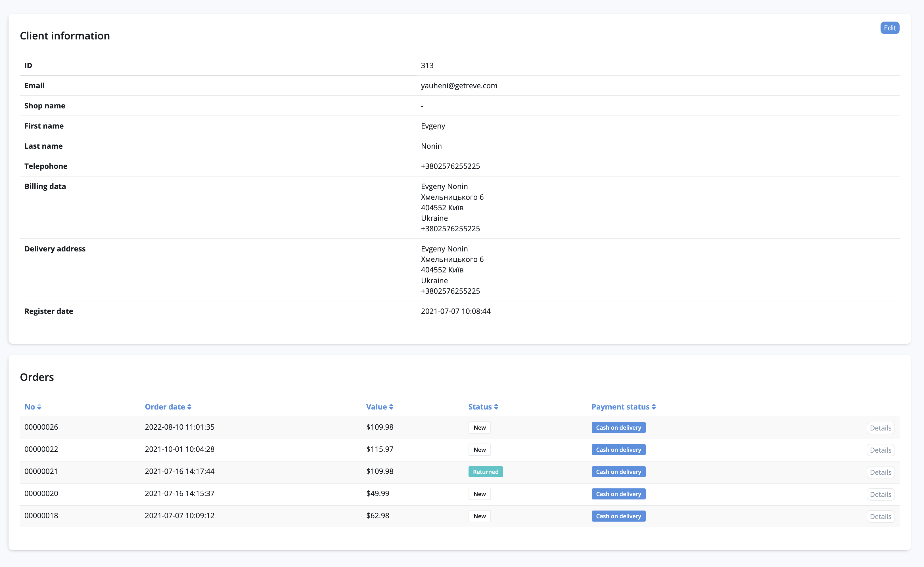Click sort arrows next to Order date

189,407
